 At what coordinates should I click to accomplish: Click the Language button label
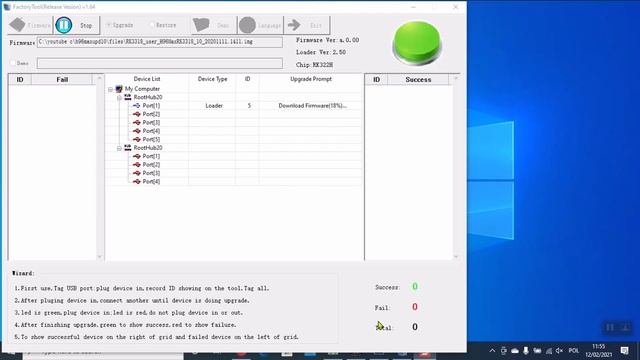coord(269,25)
